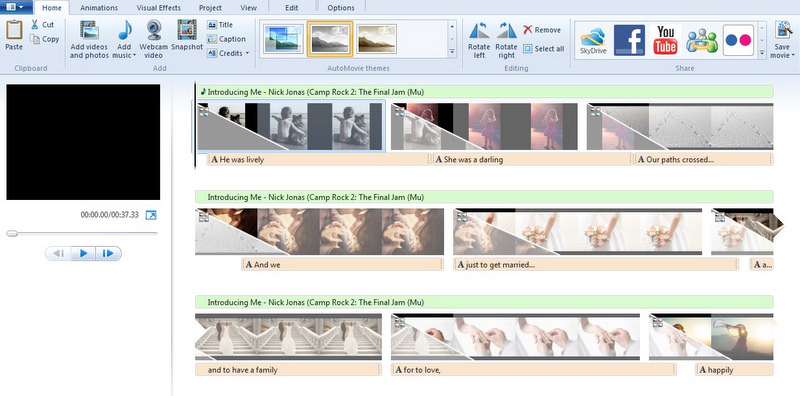Toggle full screen preview icon
Image resolution: width=800 pixels, height=396 pixels.
tap(151, 215)
